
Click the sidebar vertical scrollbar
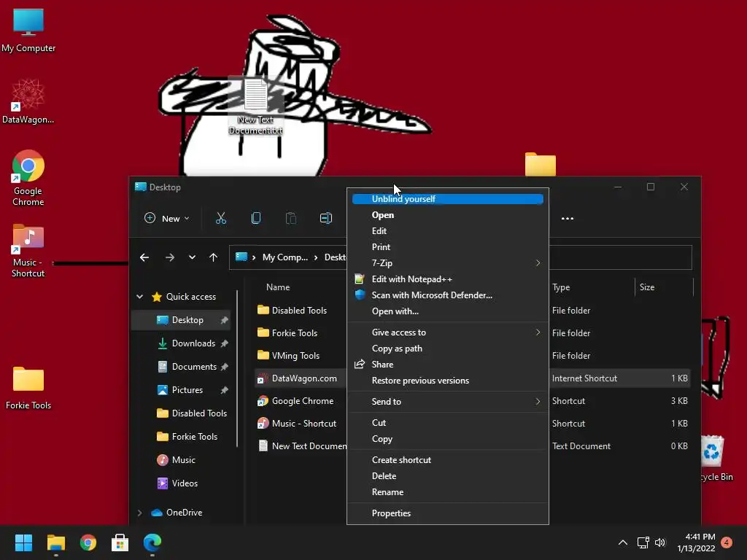(x=237, y=369)
